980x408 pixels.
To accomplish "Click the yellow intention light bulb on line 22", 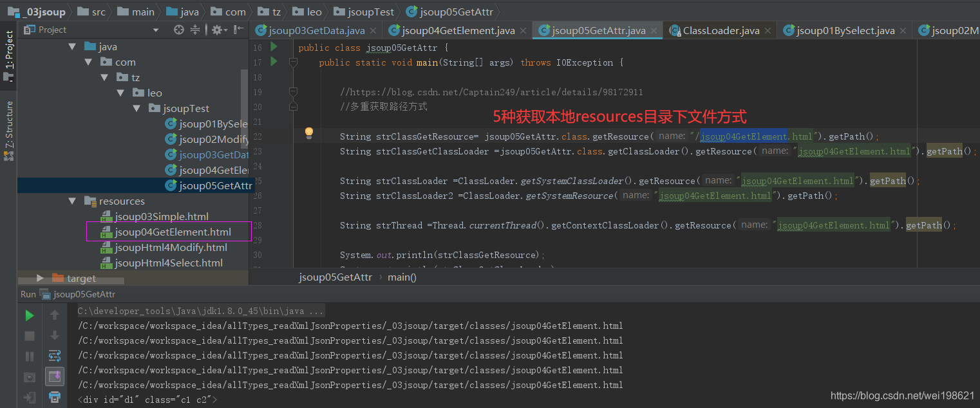I will pyautogui.click(x=308, y=133).
